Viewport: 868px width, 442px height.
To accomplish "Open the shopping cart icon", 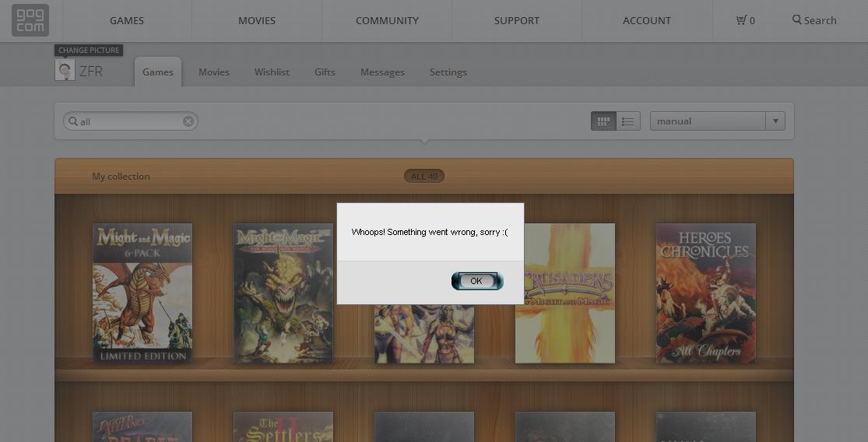I will point(740,20).
